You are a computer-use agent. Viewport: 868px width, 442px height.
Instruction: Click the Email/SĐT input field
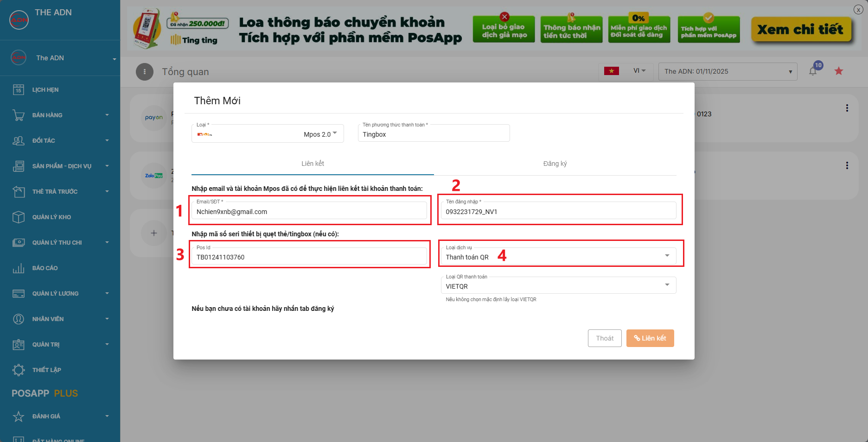[x=309, y=212]
